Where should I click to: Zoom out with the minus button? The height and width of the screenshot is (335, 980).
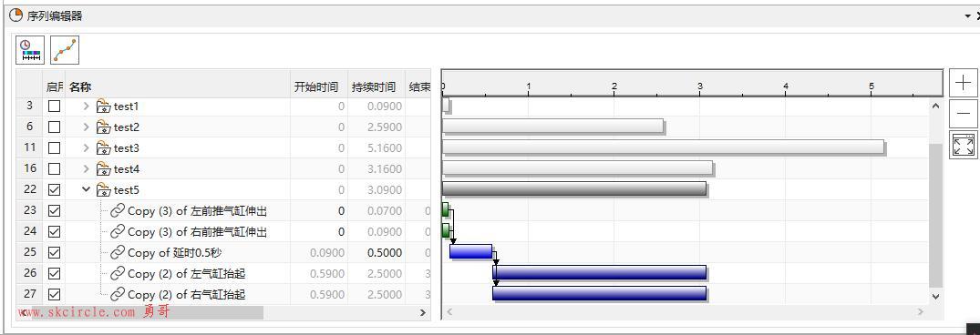coord(963,114)
